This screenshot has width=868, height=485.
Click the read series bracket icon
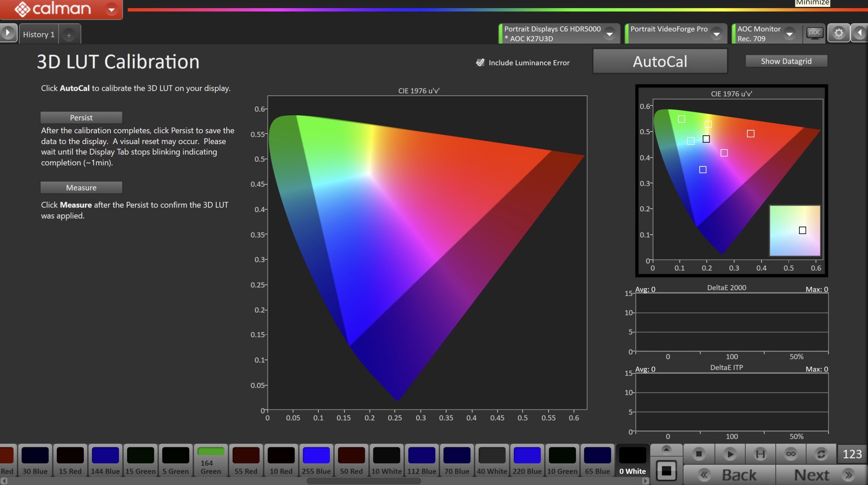(760, 454)
